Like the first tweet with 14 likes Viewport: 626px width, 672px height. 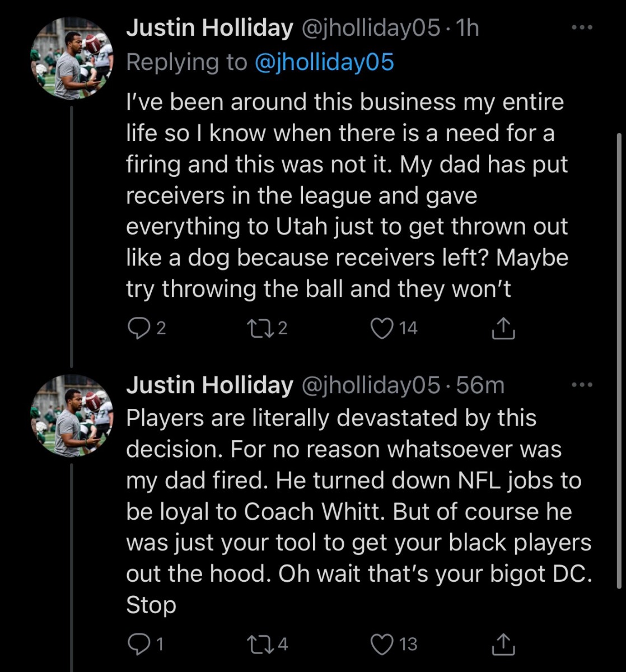[382, 329]
